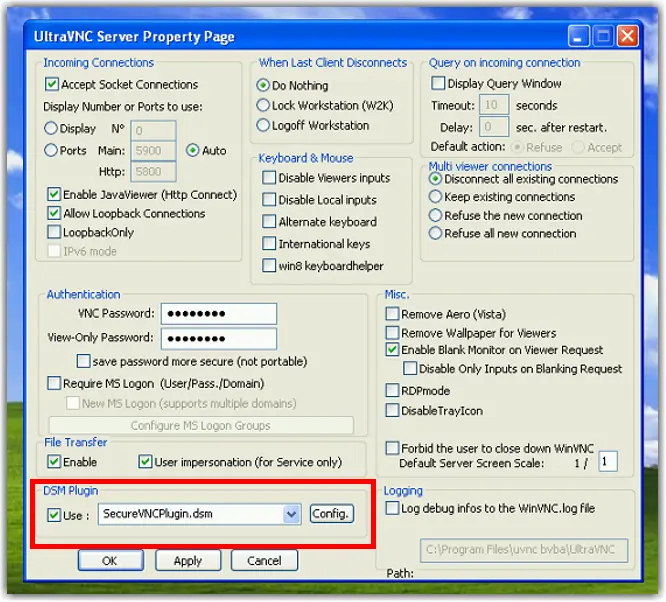Check Remove Wallpaper for Viewers
This screenshot has width=666, height=602.
(392, 333)
